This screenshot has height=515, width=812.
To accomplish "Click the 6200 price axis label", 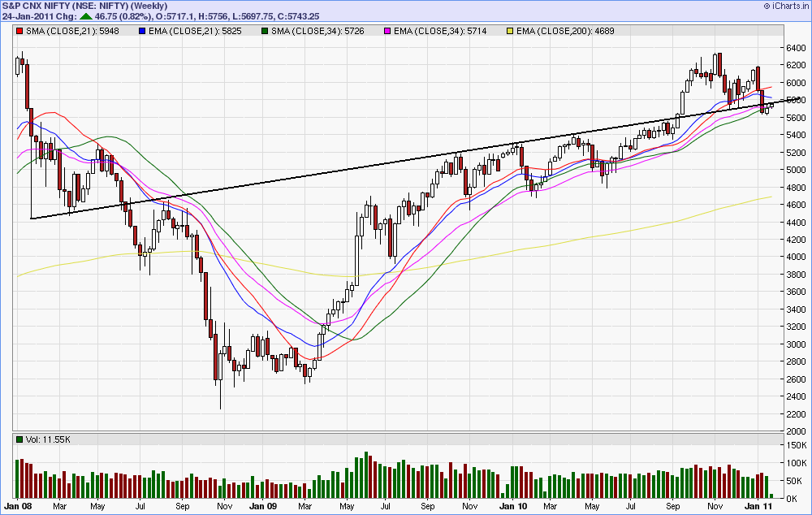I will click(x=796, y=65).
